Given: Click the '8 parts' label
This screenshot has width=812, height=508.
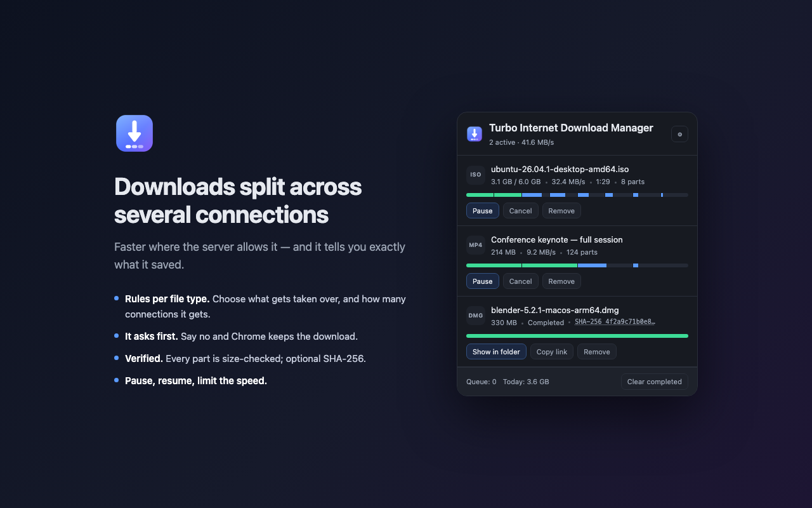Looking at the screenshot, I should (x=633, y=182).
